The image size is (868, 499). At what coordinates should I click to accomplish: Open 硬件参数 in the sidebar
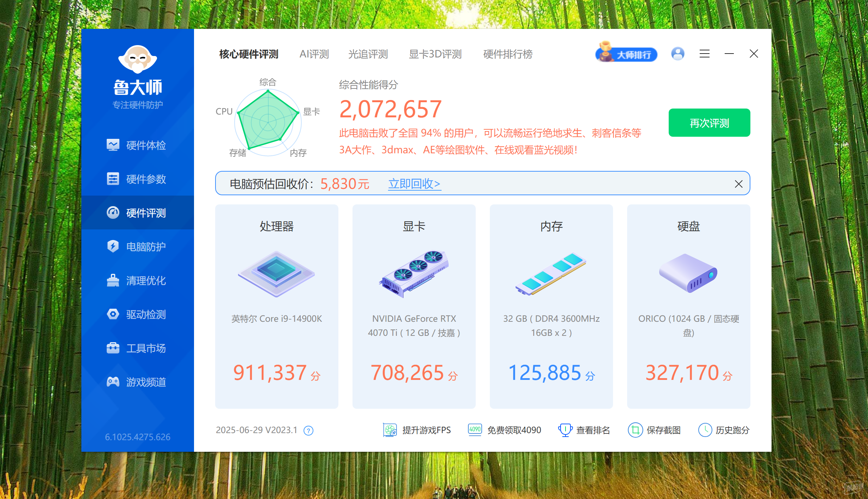pos(138,179)
